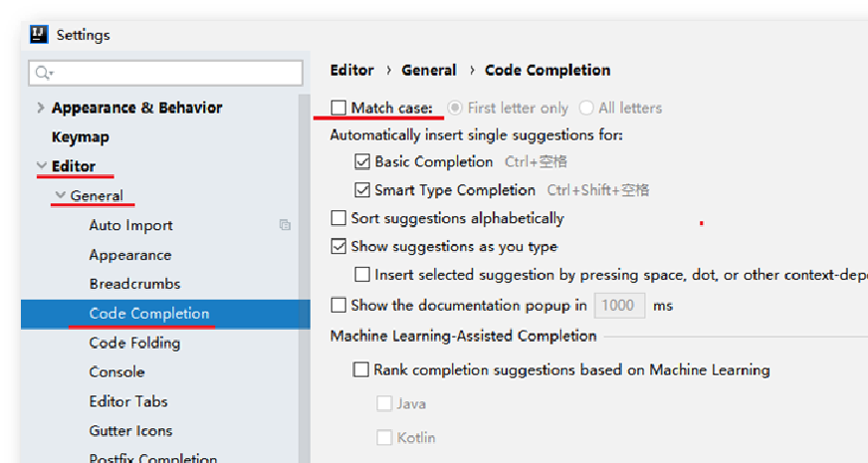Viewport: 868px width, 463px height.
Task: Collapse the General subtree chevron
Action: click(61, 195)
